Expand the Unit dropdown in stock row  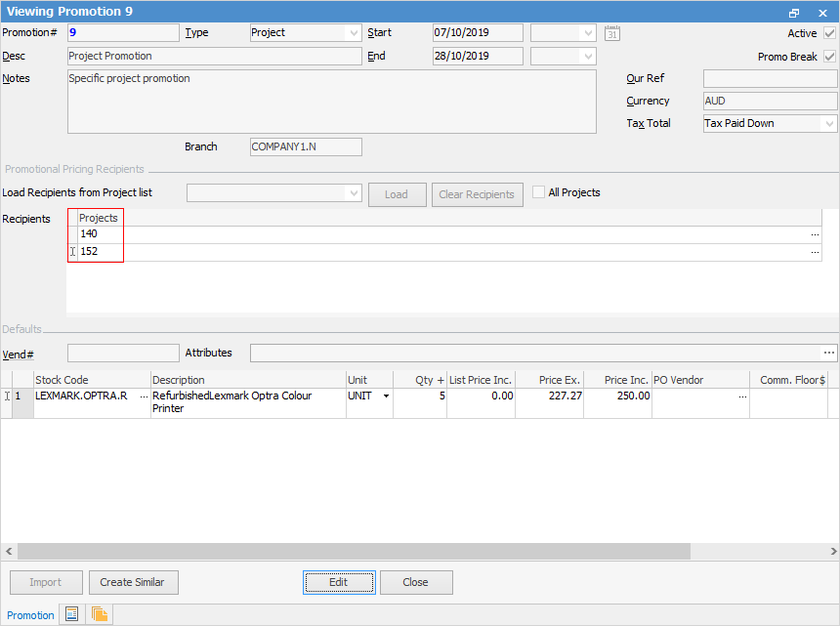(x=386, y=396)
